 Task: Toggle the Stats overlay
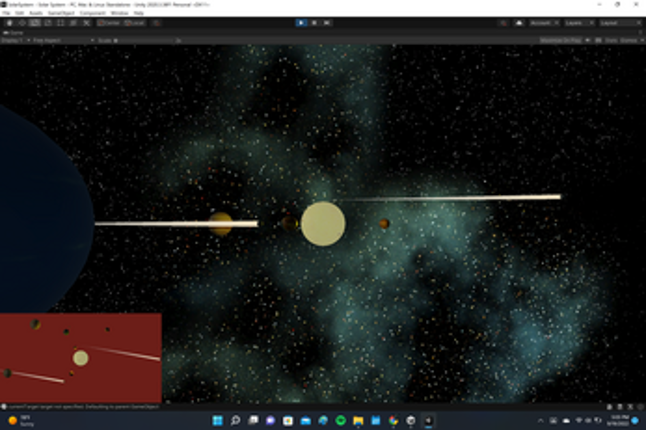point(611,40)
